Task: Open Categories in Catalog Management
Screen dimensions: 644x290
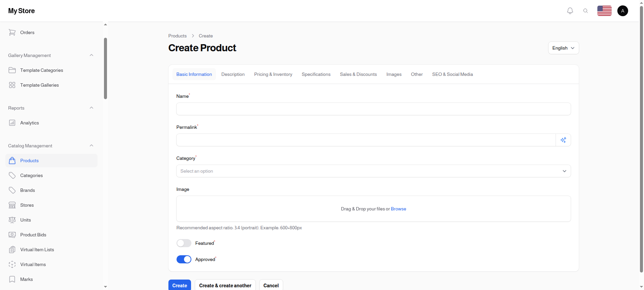Action: (51, 175)
